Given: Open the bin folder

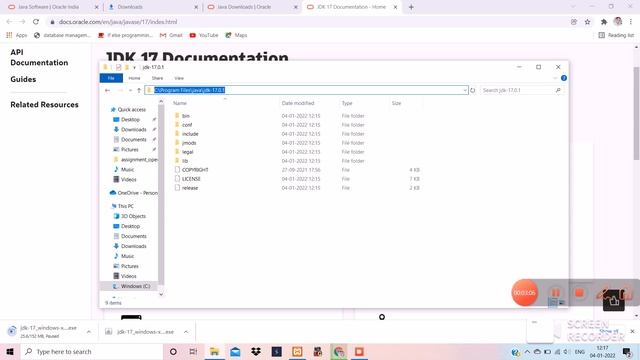Looking at the screenshot, I should pos(186,116).
